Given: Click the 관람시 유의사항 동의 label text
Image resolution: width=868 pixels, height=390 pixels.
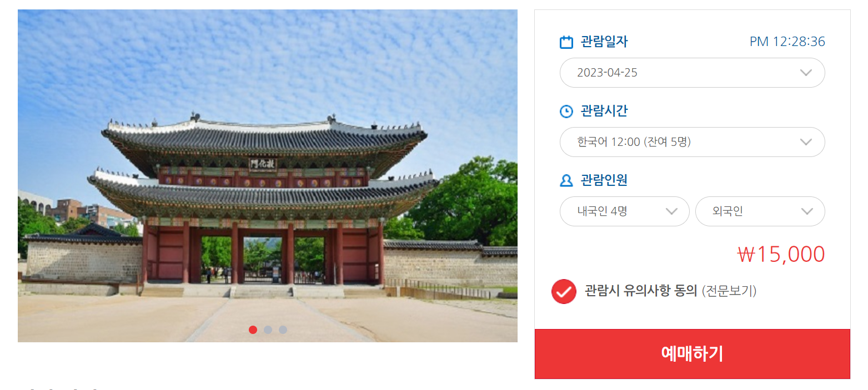Looking at the screenshot, I should click(640, 291).
